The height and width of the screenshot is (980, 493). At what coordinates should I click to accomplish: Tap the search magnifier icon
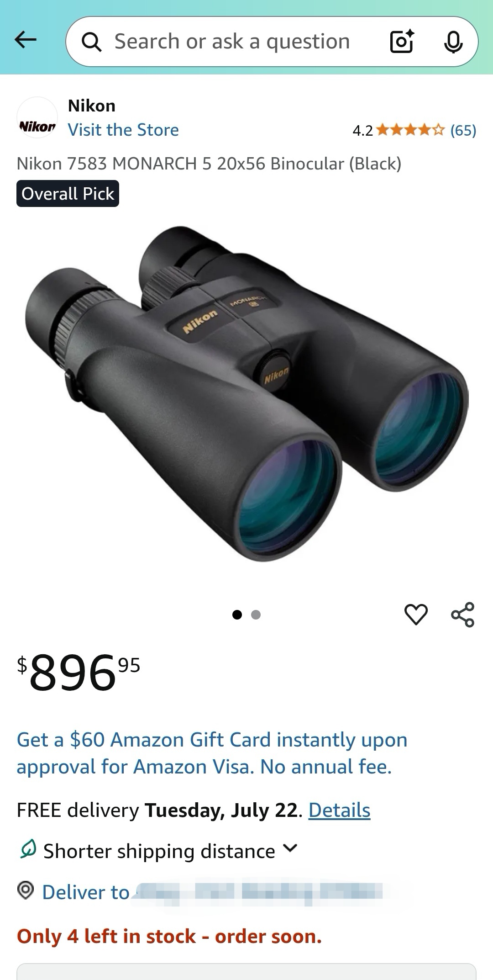(91, 42)
